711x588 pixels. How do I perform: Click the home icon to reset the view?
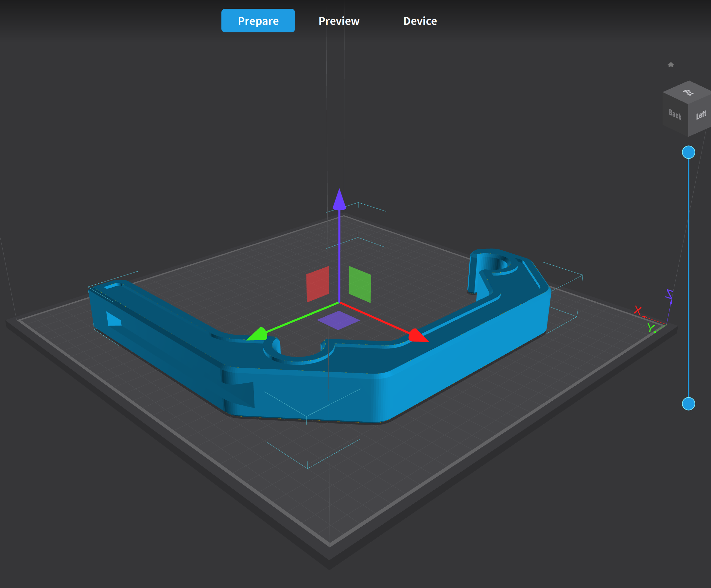click(x=671, y=65)
